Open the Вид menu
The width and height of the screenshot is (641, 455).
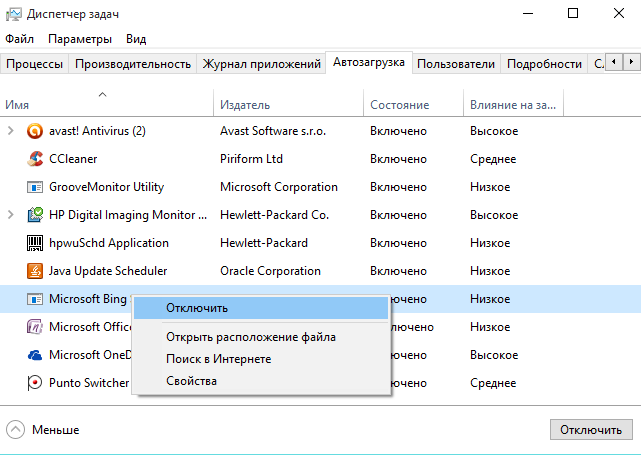136,39
